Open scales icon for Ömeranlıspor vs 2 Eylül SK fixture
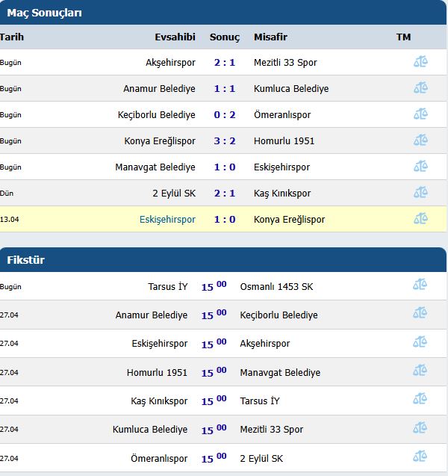The width and height of the screenshot is (448, 476). tap(420, 457)
